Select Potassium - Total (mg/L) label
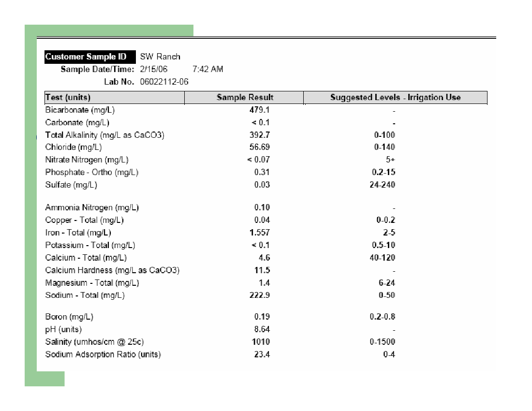This screenshot has width=532, height=411. pyautogui.click(x=90, y=245)
